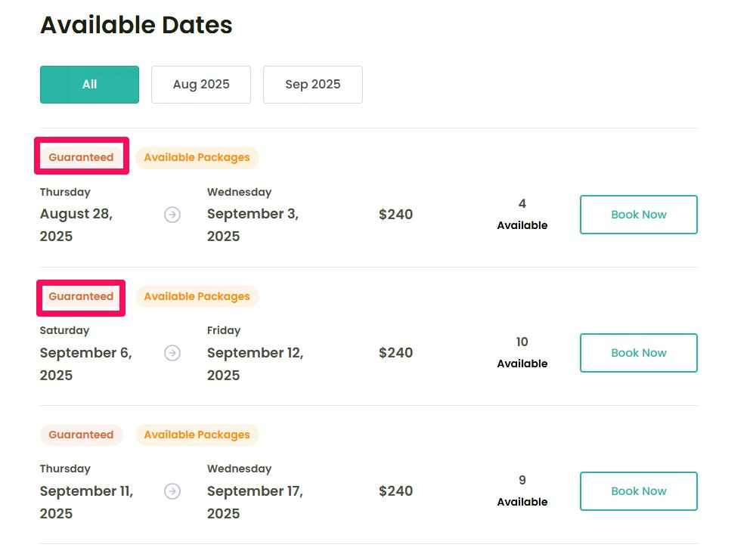Switch to the Aug 2025 tab
The height and width of the screenshot is (560, 750).
(x=201, y=85)
